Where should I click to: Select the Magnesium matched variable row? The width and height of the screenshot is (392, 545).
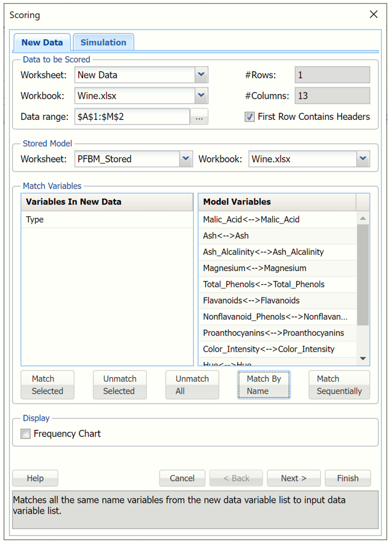(255, 268)
